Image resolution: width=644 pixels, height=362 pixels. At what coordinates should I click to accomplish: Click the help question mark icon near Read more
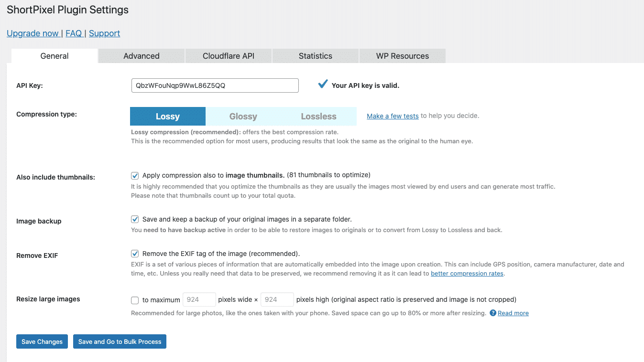pyautogui.click(x=493, y=313)
